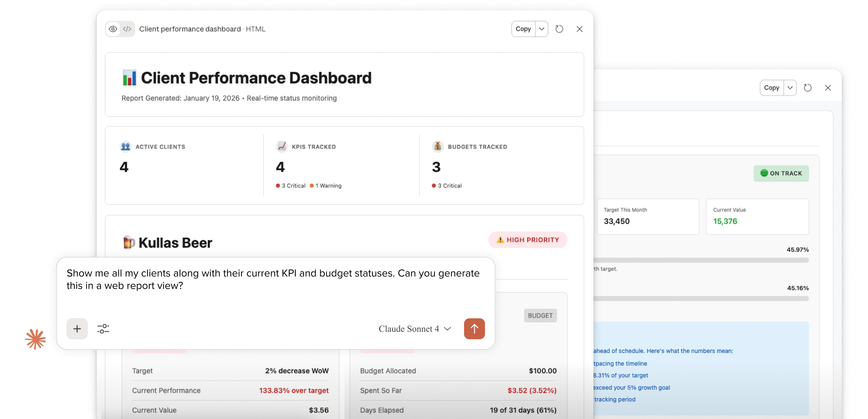Viewport: 868px width, 419px height.
Task: Expand the front Copy dropdown arrow
Action: click(542, 29)
